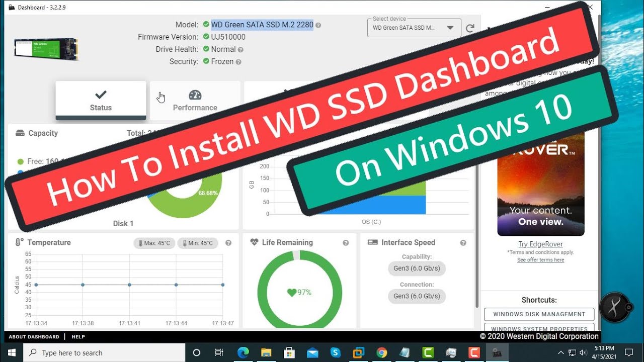
Task: Click the Capability Gen3 (6.0 Gb/s) value
Action: click(x=417, y=268)
